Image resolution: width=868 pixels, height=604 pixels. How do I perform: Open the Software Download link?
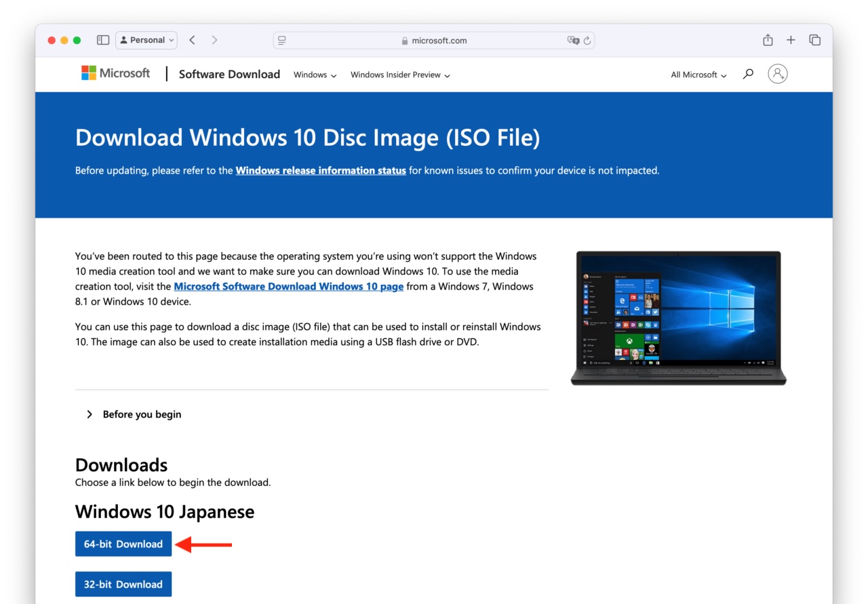pyautogui.click(x=229, y=75)
